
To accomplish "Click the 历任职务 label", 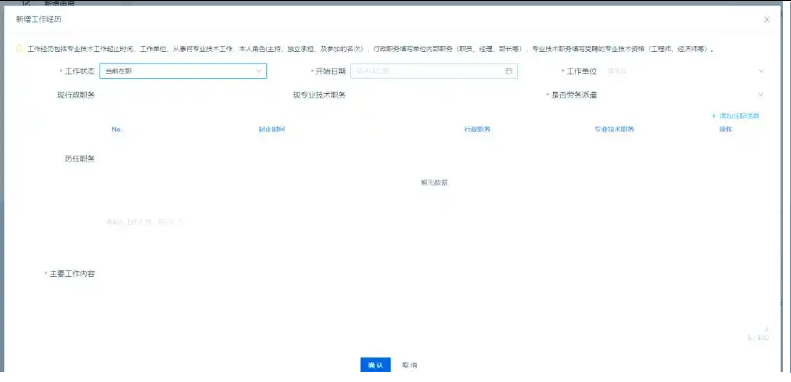I will pos(80,159).
